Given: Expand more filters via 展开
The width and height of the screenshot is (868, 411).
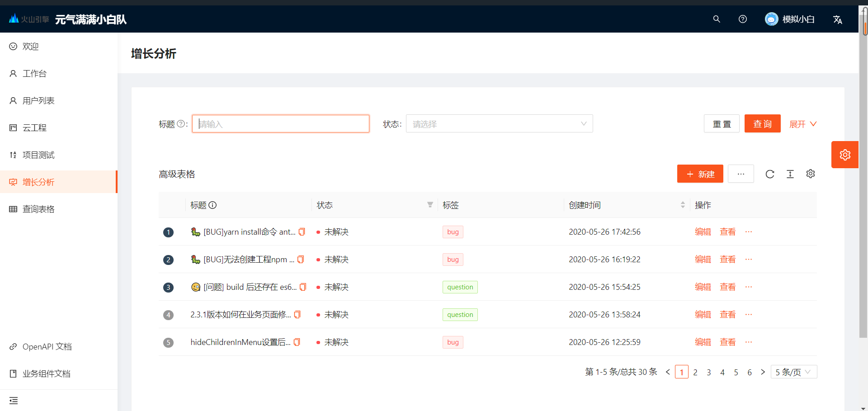Looking at the screenshot, I should click(x=802, y=123).
